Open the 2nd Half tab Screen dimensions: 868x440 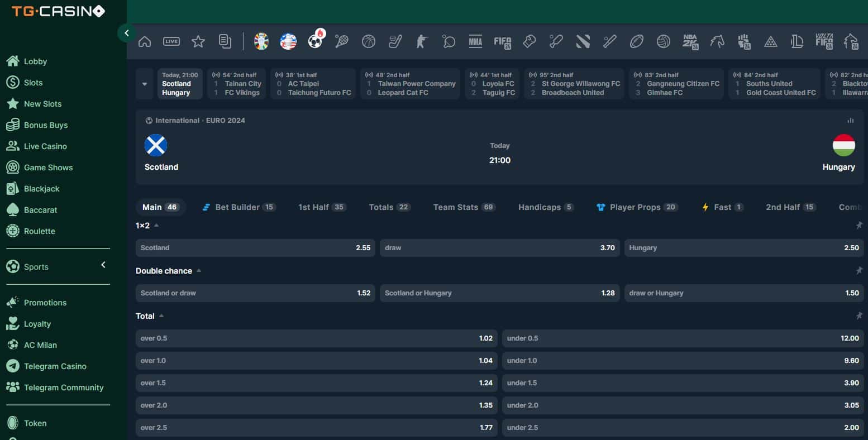(790, 207)
